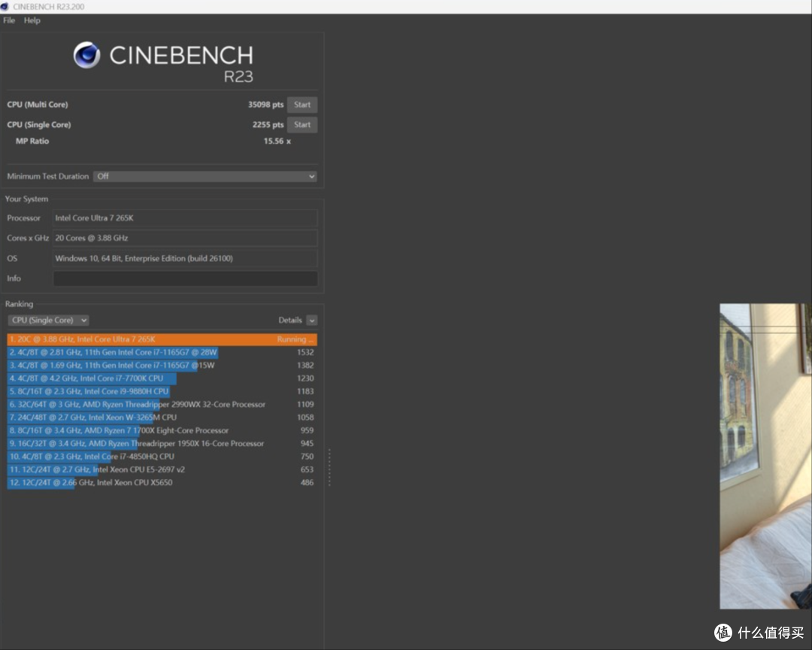Select the Intel Core i9-9880H ranking row
The image size is (812, 650).
tap(162, 391)
